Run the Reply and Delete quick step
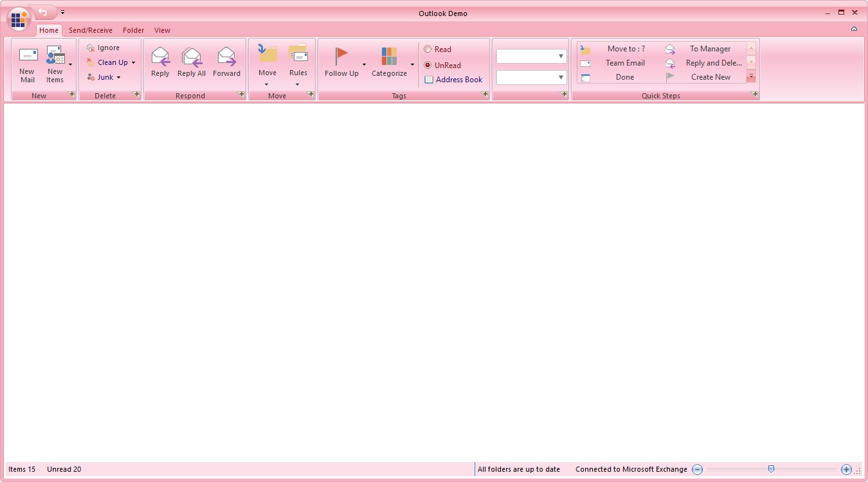This screenshot has height=482, width=868. (704, 63)
